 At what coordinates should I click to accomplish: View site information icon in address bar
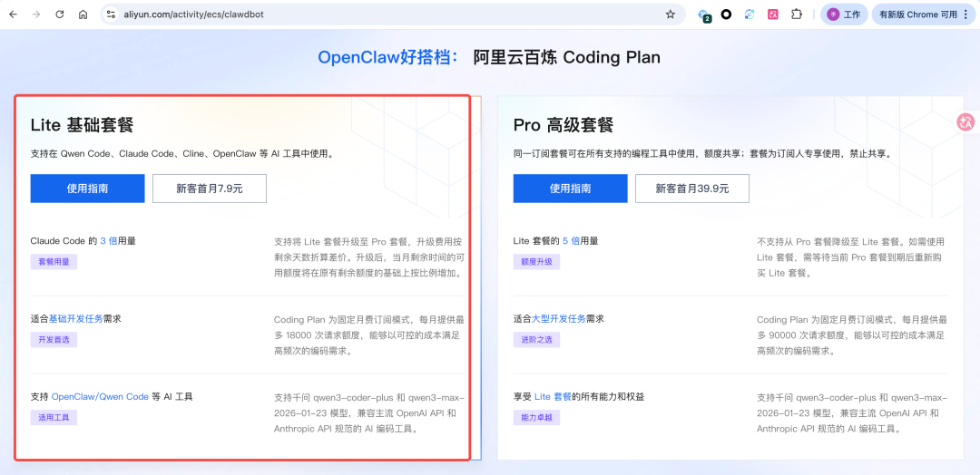[x=111, y=15]
